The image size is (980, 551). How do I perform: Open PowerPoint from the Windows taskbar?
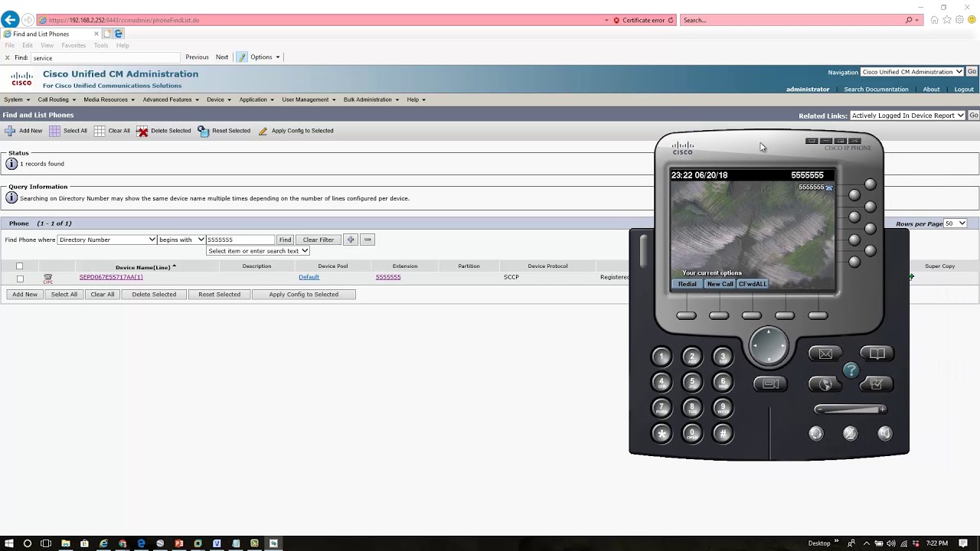(x=179, y=543)
